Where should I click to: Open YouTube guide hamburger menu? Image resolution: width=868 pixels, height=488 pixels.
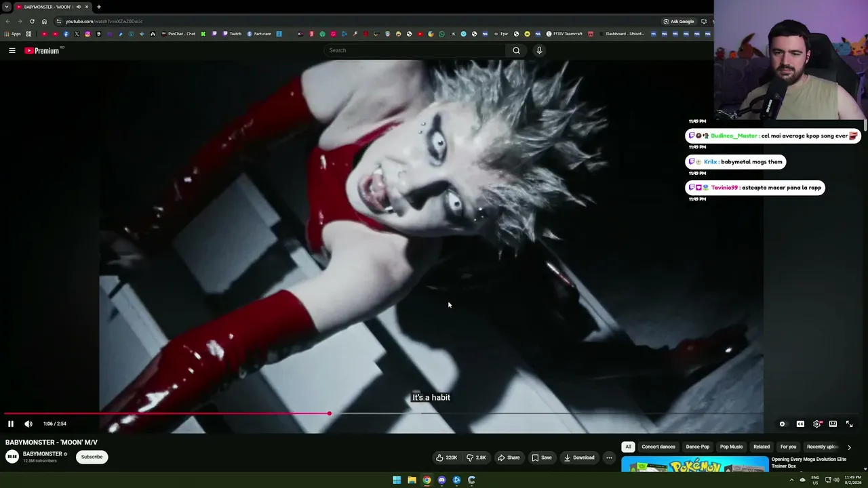(x=12, y=50)
